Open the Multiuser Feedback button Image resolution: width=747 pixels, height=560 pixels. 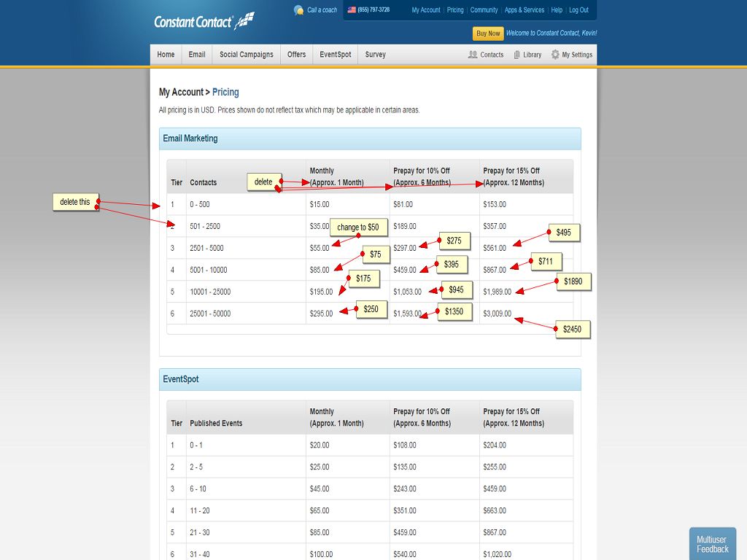pyautogui.click(x=712, y=544)
